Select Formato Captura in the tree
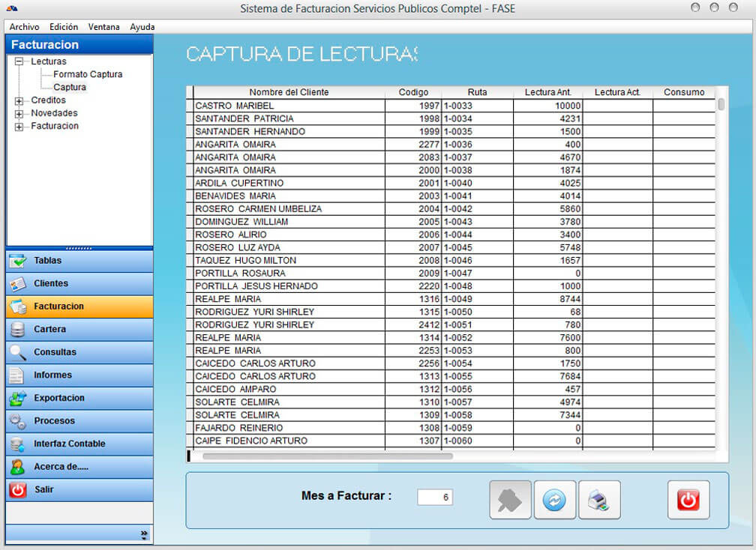This screenshot has width=756, height=550. tap(88, 74)
